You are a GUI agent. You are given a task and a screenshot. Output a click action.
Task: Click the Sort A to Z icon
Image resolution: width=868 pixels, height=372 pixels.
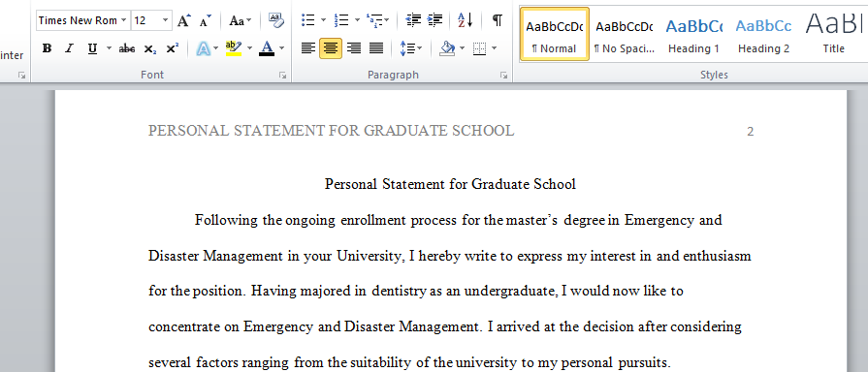465,21
